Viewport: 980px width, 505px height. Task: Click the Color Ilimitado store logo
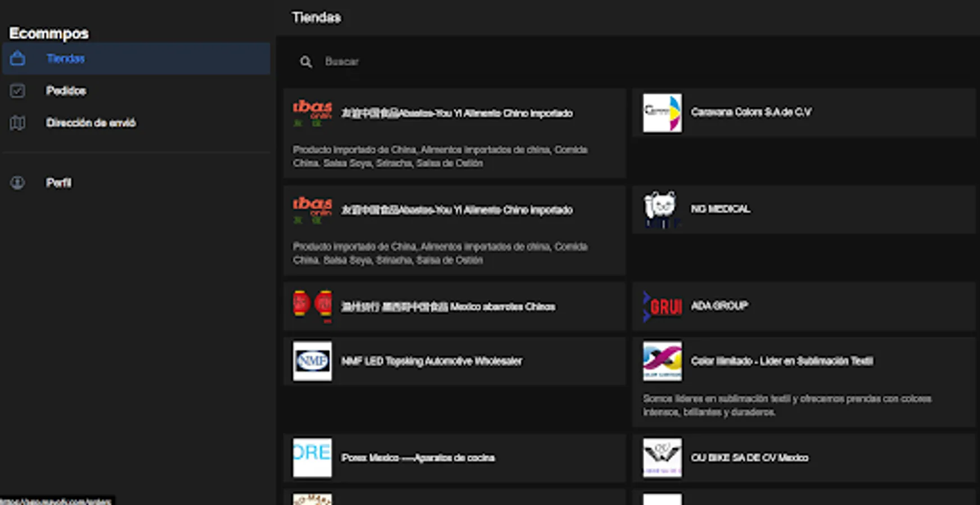point(662,361)
